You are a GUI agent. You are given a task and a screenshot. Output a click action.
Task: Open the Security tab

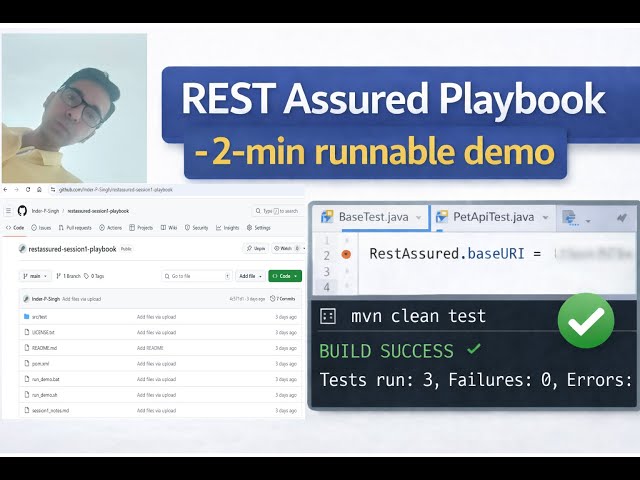pyautogui.click(x=196, y=228)
